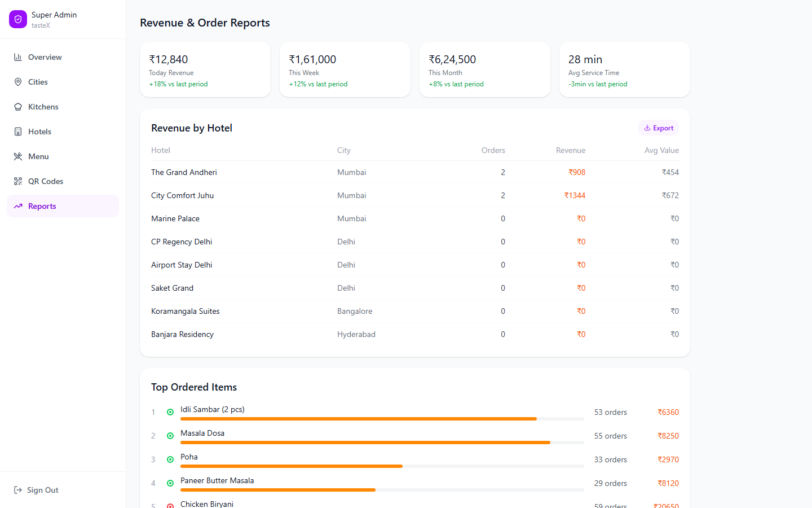Image resolution: width=812 pixels, height=508 pixels.
Task: Select Saket Grand hotel name
Action: (x=172, y=288)
